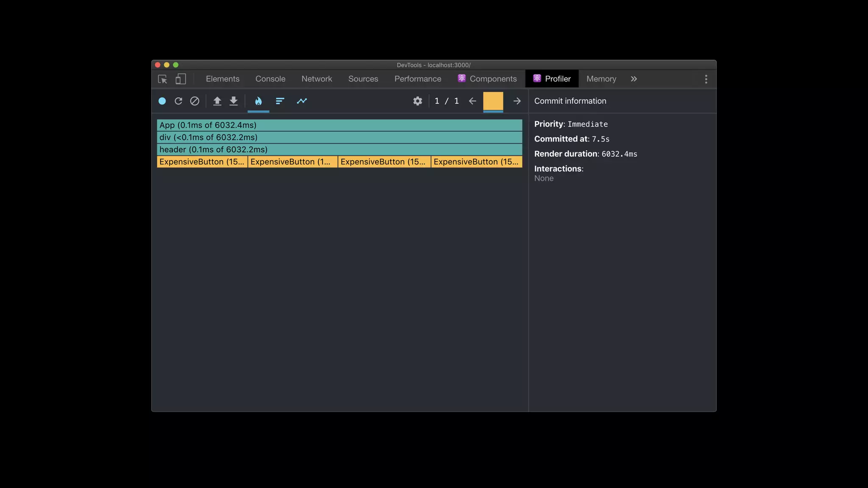Open the DevTools three-dot options menu
The image size is (868, 488).
coord(706,79)
